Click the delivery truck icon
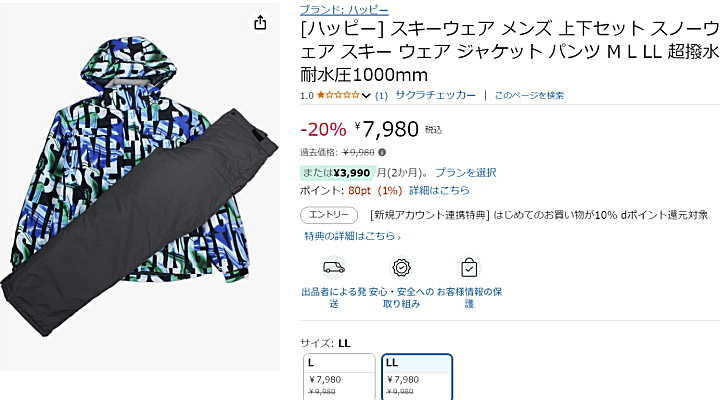This screenshot has width=720, height=400. (x=334, y=267)
